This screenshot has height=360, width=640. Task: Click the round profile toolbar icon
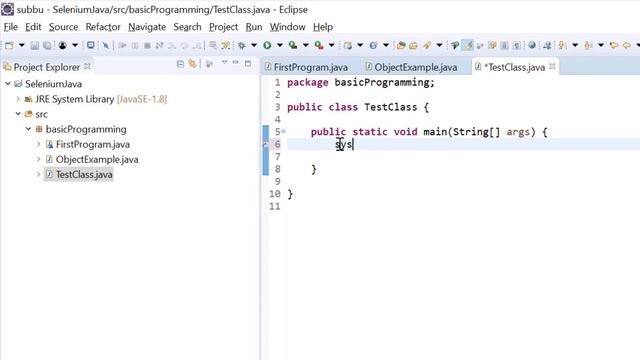[62, 45]
